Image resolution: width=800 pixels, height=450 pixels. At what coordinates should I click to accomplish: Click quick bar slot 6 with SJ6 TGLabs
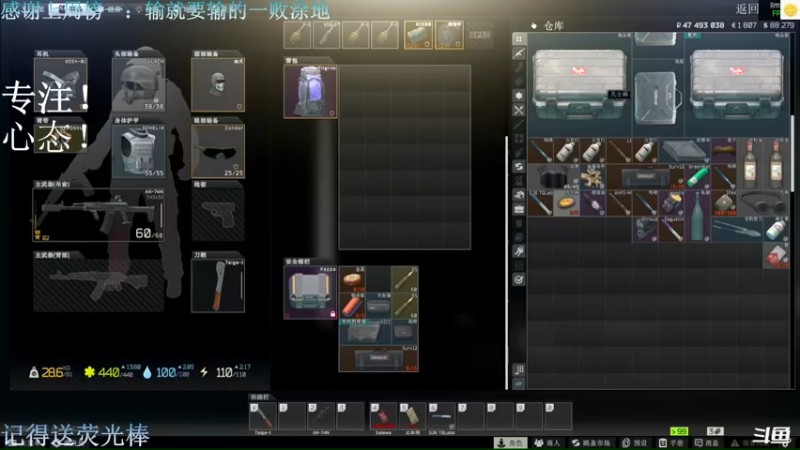click(441, 416)
